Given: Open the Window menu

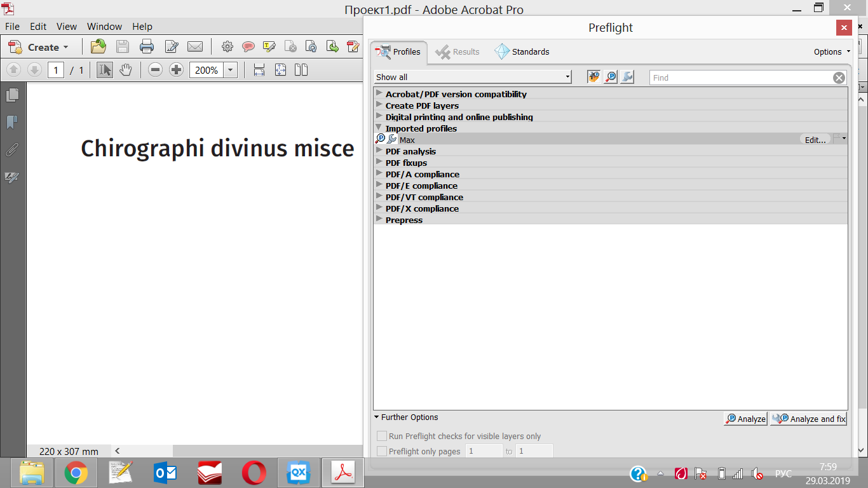Looking at the screenshot, I should [x=104, y=27].
